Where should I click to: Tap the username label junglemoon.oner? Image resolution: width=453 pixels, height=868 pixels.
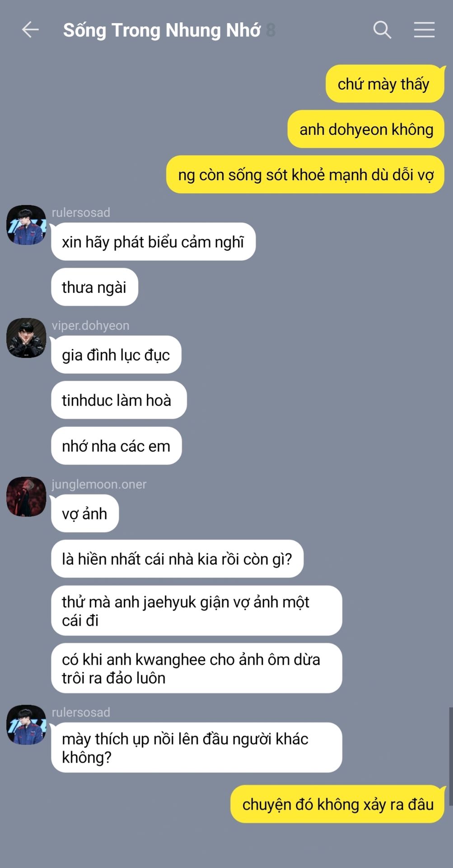tap(99, 484)
